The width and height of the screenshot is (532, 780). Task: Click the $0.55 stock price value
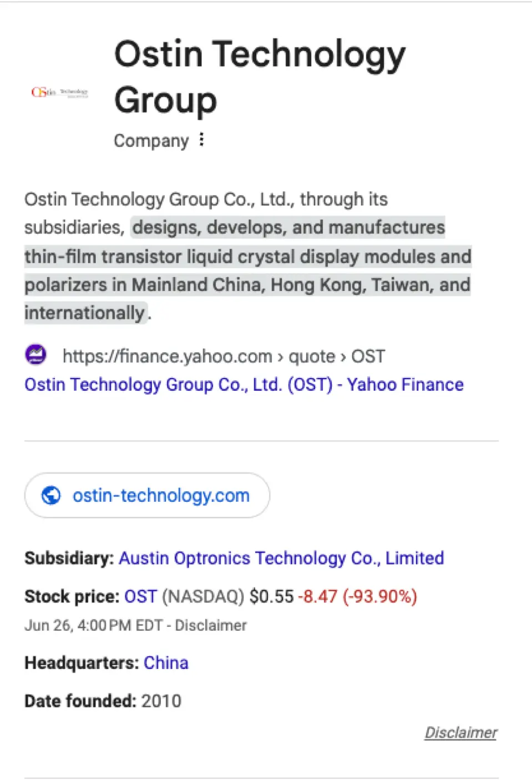tap(271, 596)
